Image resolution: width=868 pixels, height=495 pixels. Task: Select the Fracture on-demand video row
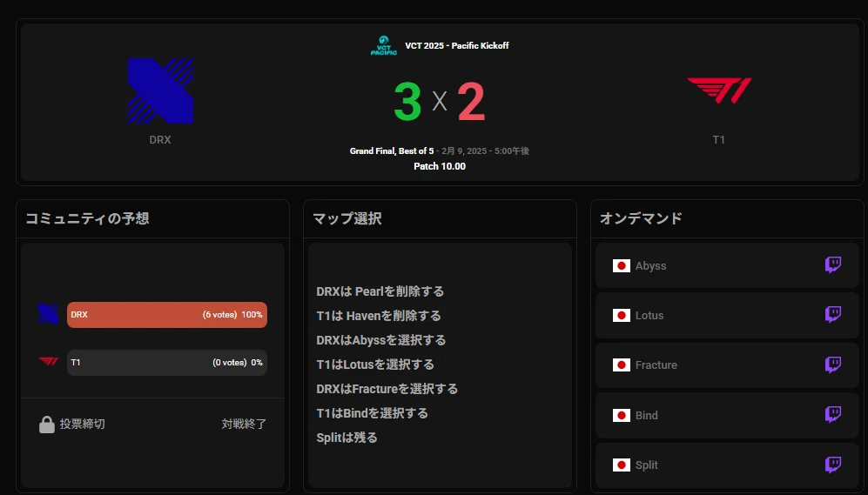click(x=727, y=365)
